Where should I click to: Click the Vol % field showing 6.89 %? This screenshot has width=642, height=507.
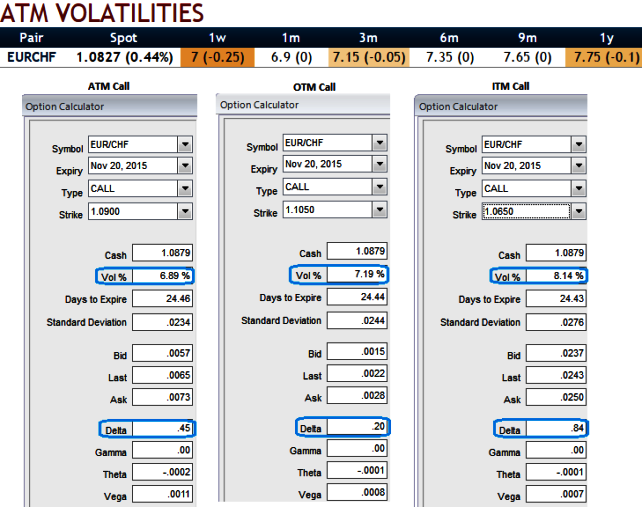click(x=163, y=276)
